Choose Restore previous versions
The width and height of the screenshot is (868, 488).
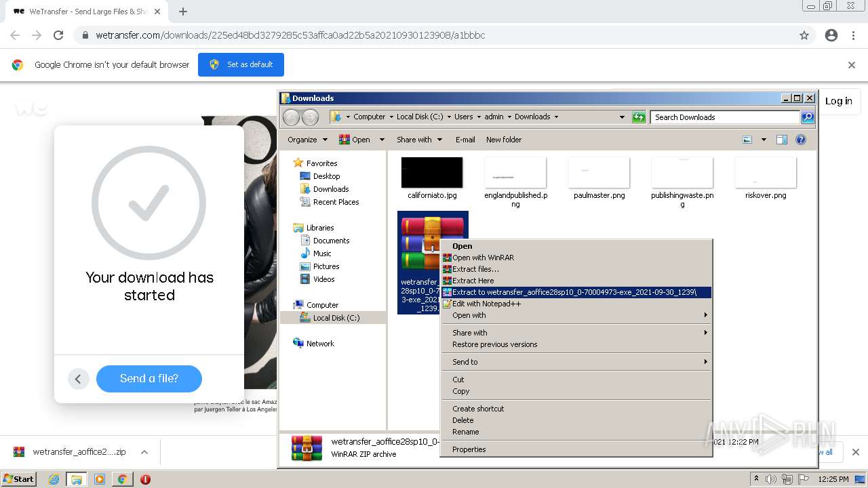point(576,344)
